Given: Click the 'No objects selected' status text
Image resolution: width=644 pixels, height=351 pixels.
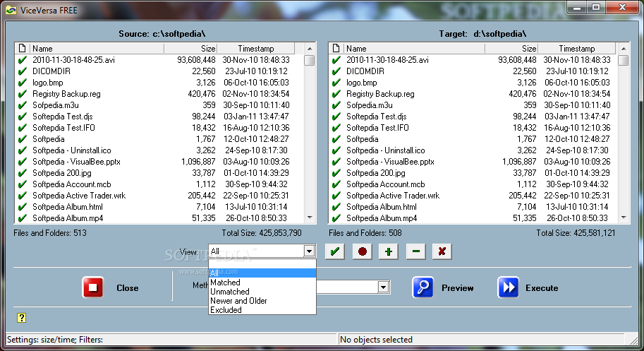Looking at the screenshot, I should tap(376, 340).
